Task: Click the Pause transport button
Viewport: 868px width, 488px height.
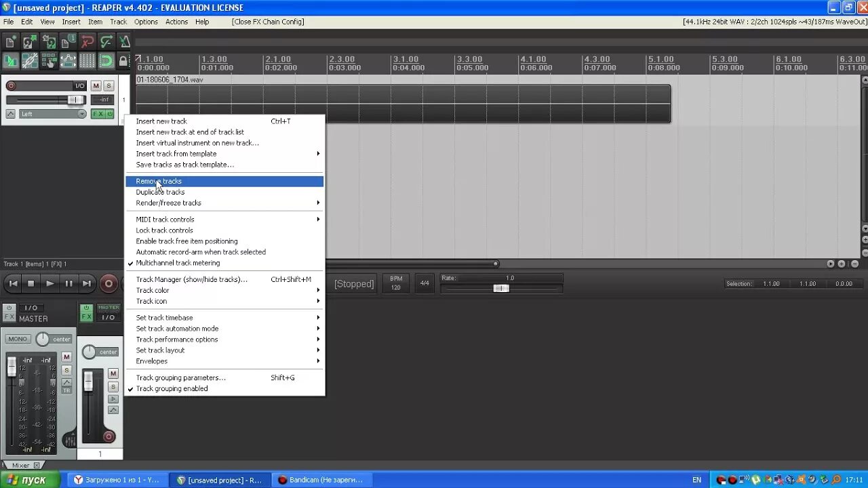Action: (x=68, y=284)
